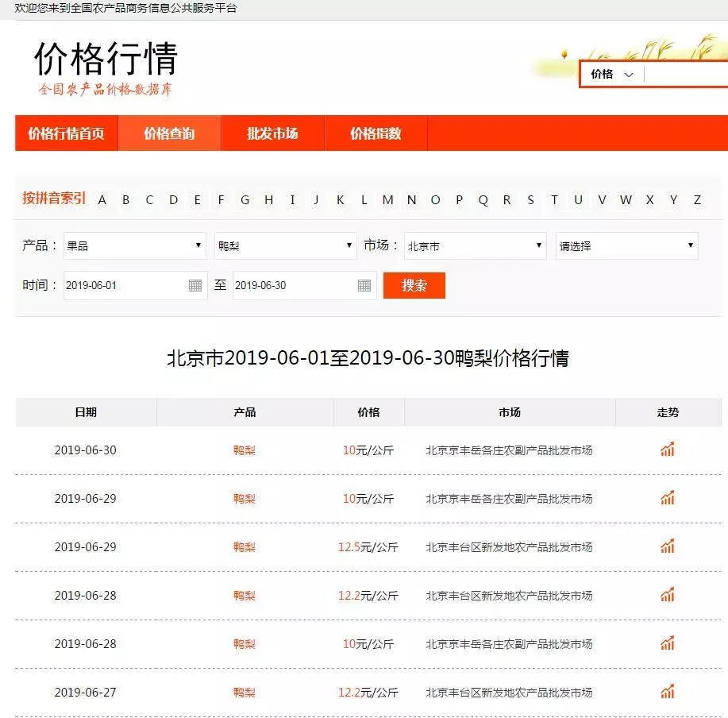This screenshot has width=728, height=718.
Task: Click the top search input field
Action: (x=686, y=74)
